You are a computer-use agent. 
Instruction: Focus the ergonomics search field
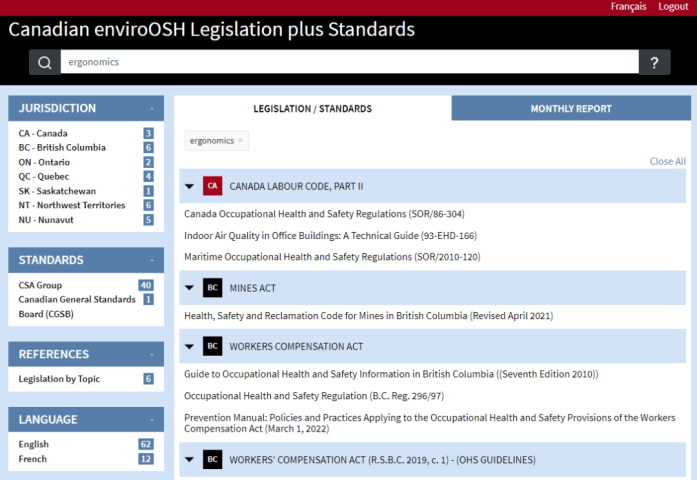tap(349, 62)
